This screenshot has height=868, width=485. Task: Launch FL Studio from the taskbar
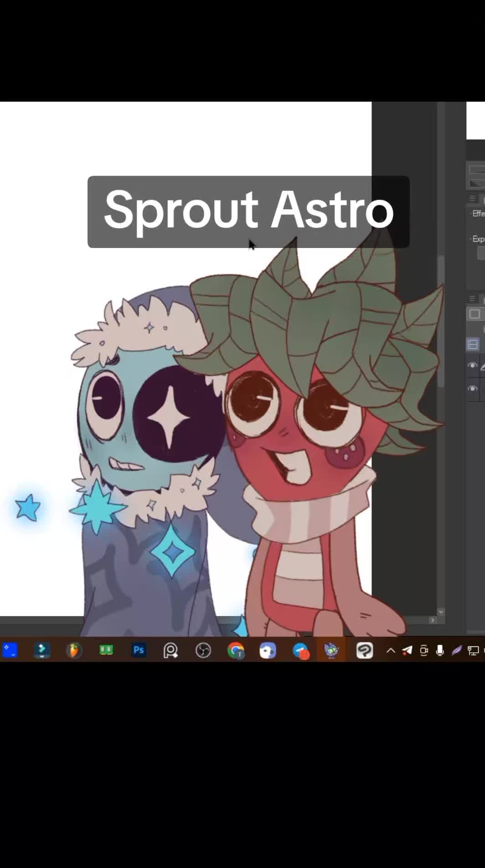(x=74, y=650)
